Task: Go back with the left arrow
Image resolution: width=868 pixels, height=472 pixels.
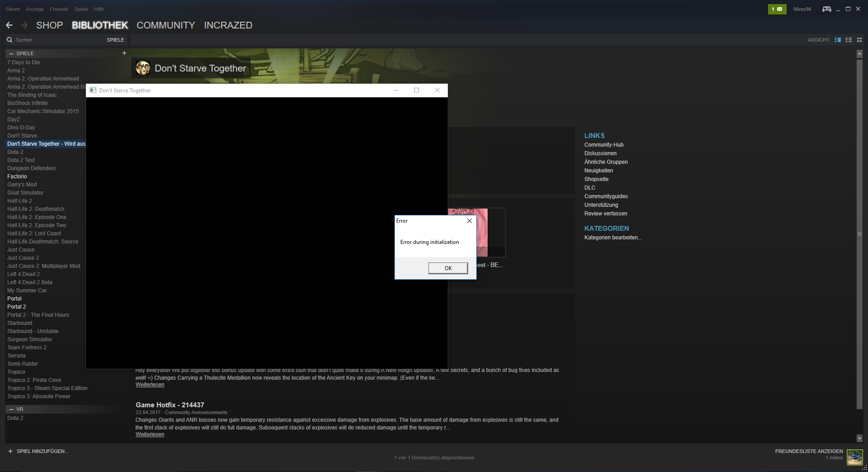Action: click(x=9, y=25)
